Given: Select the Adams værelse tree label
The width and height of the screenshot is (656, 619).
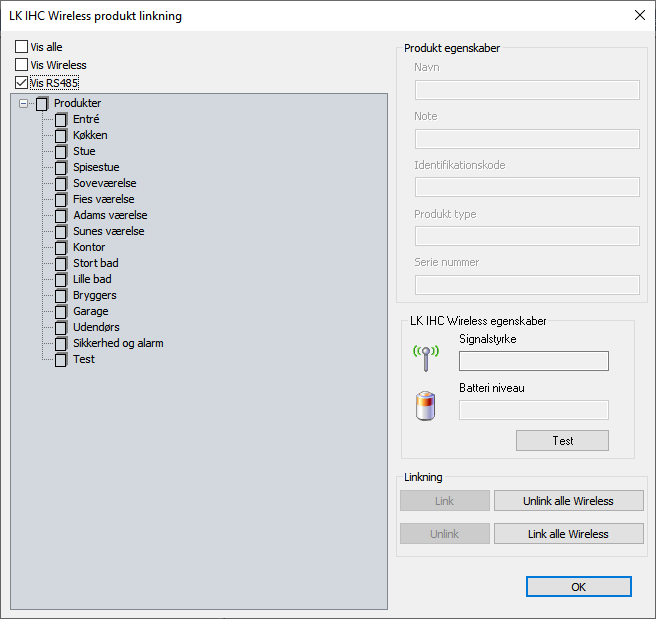Looking at the screenshot, I should click(x=110, y=215).
